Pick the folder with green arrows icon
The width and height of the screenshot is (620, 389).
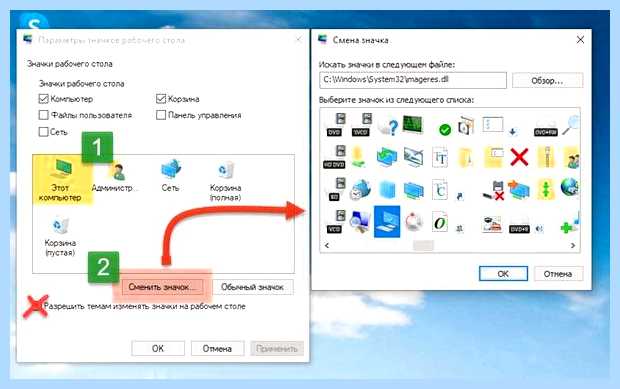545,189
